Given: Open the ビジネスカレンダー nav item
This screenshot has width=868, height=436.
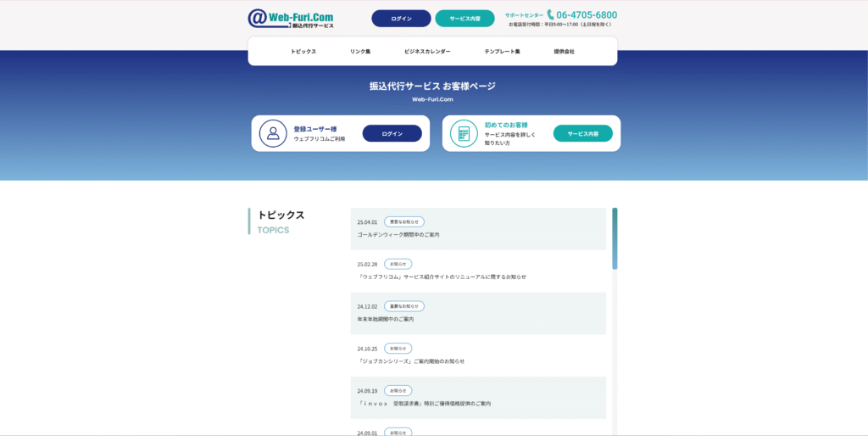Looking at the screenshot, I should [427, 52].
